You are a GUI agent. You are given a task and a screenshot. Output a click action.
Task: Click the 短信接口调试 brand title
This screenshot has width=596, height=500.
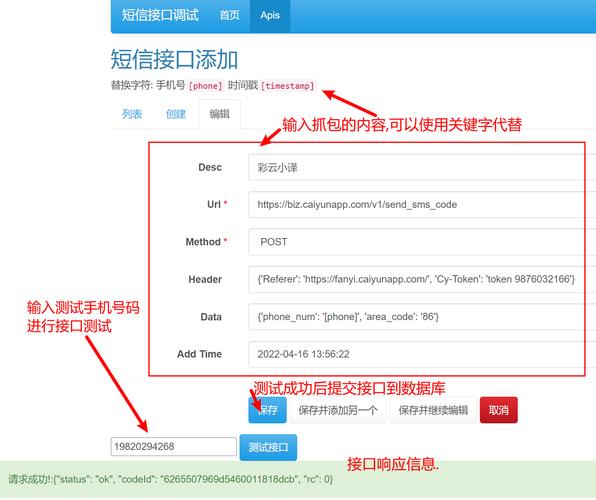pyautogui.click(x=160, y=15)
